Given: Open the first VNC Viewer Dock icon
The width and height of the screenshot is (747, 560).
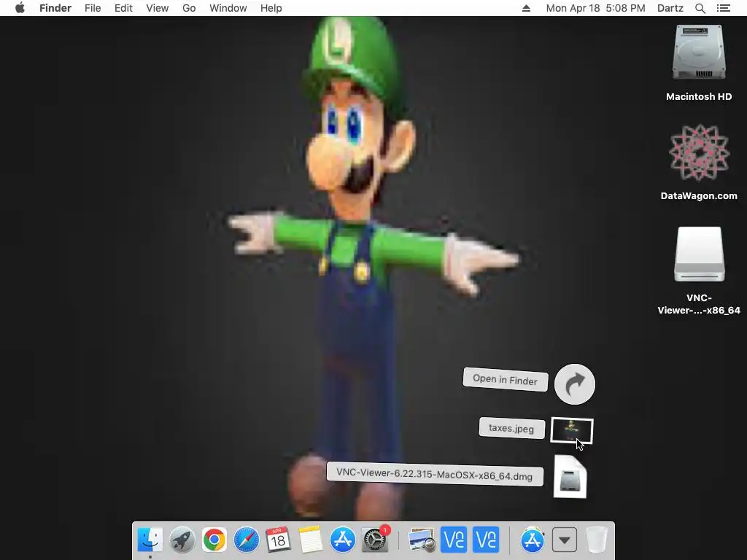Looking at the screenshot, I should pyautogui.click(x=454, y=540).
